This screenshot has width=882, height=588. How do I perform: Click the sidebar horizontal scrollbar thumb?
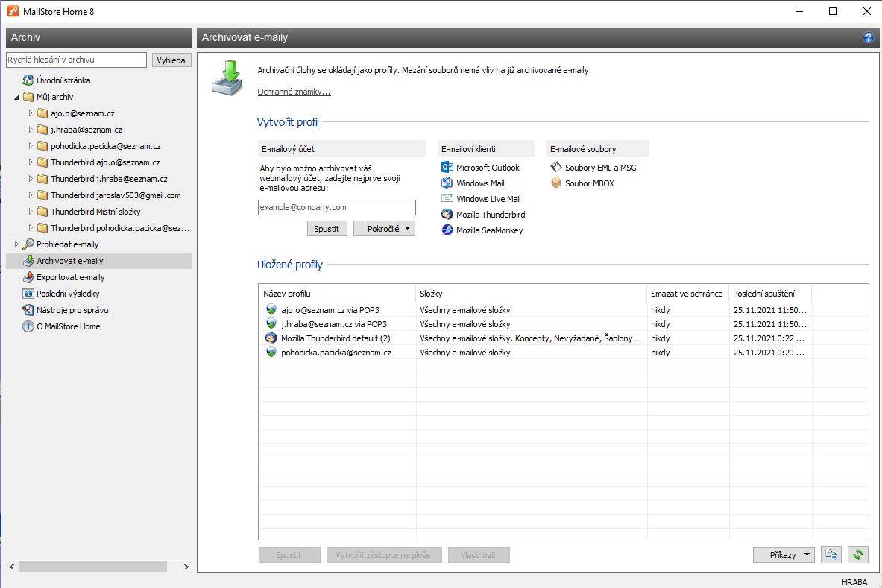[92, 566]
